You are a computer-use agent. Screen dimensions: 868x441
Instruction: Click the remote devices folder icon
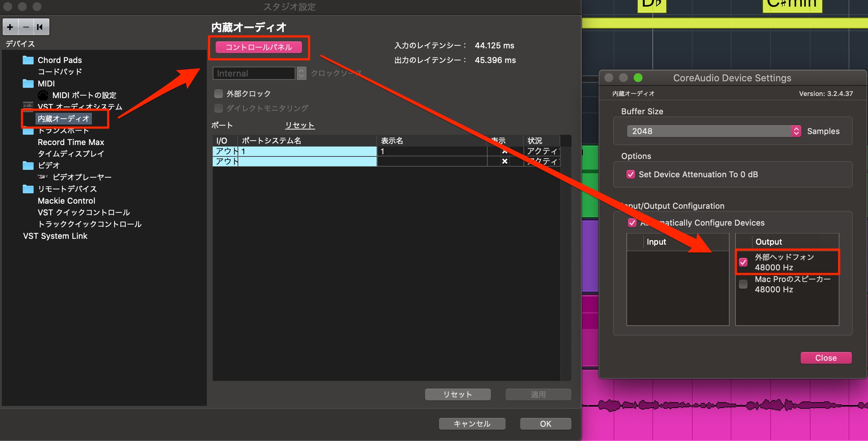28,189
